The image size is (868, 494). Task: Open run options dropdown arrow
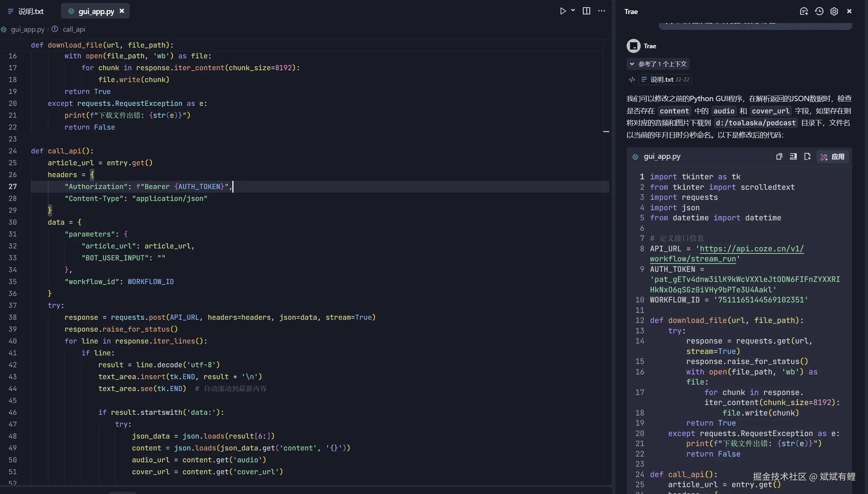[573, 10]
